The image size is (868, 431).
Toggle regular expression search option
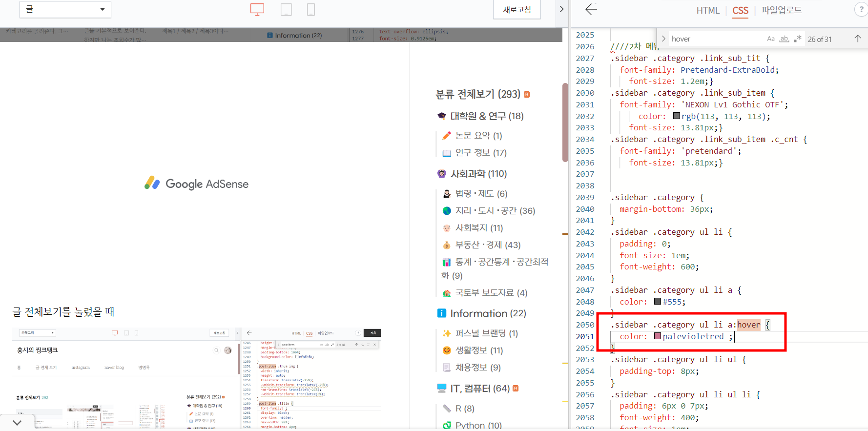798,39
